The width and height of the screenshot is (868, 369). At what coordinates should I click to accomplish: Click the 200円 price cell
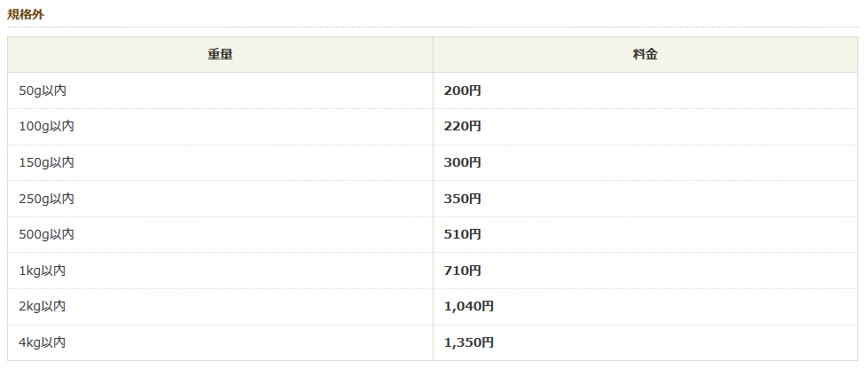(x=462, y=90)
